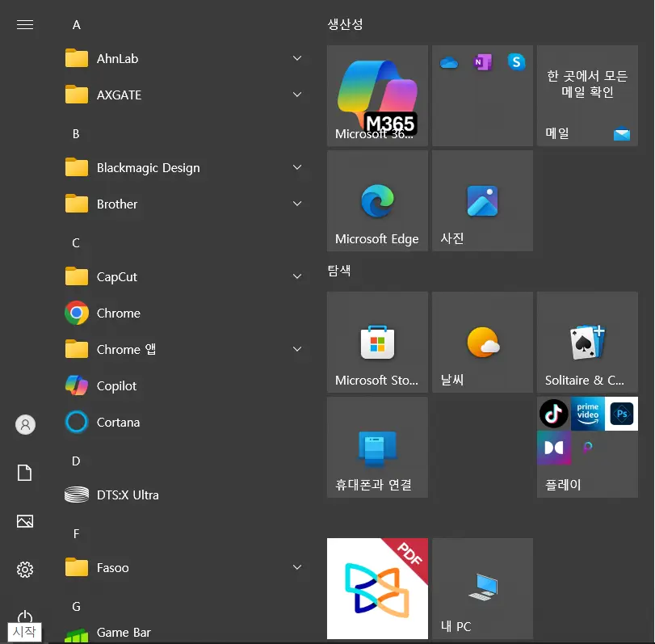Open the 내 PC tile
The image size is (655, 644).
(x=482, y=588)
